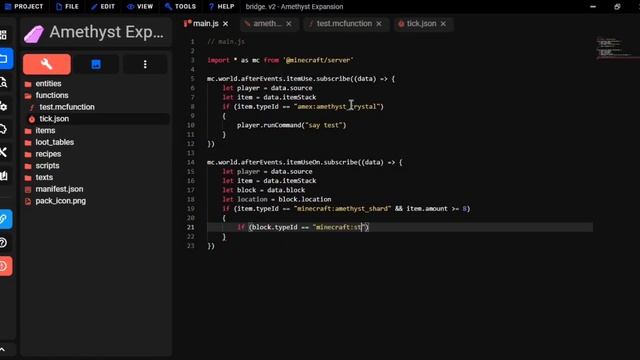Click the itemUseOn.subscribe line 14

[x=304, y=162]
